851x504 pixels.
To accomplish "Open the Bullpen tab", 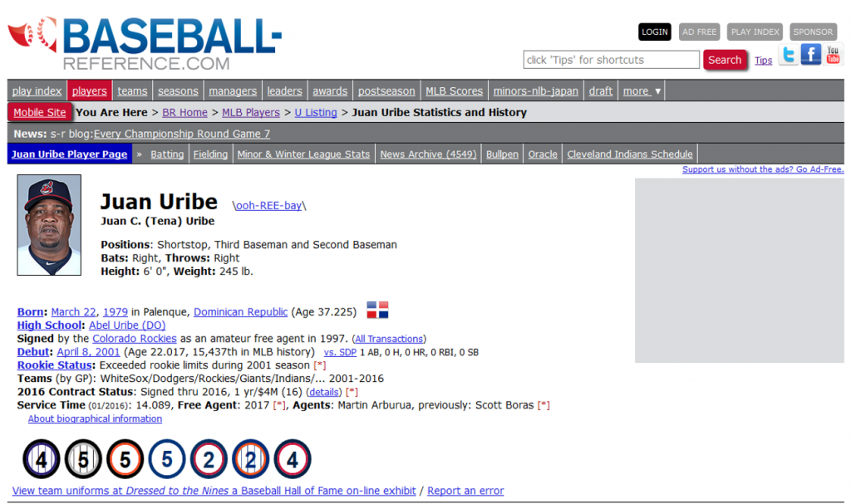I will point(502,154).
